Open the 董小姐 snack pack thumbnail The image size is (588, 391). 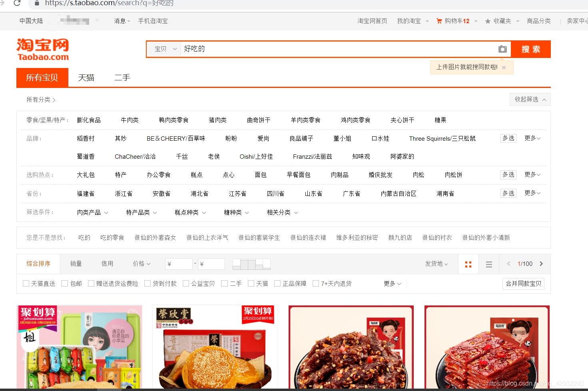[x=79, y=347]
